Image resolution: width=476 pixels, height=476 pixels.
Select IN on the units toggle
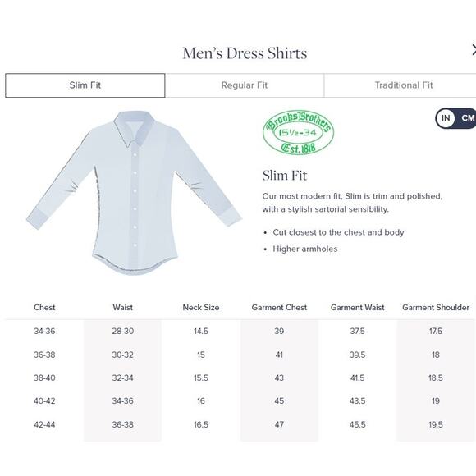coord(446,118)
